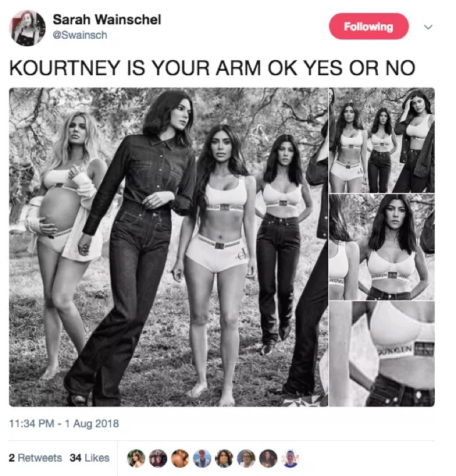Click the second liker avatar
Screen dimensions: 456x476
coord(158,458)
